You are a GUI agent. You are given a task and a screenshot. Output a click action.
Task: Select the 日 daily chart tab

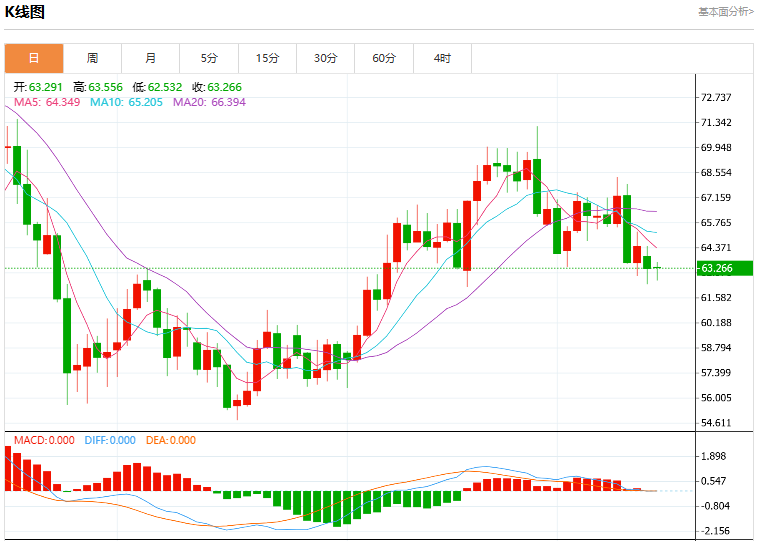click(34, 58)
